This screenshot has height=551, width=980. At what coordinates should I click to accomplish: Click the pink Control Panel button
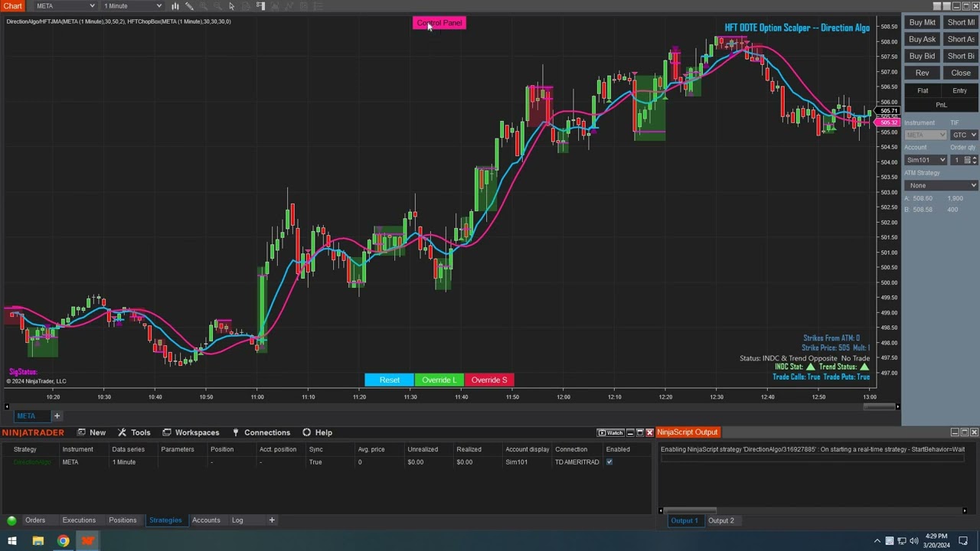439,23
